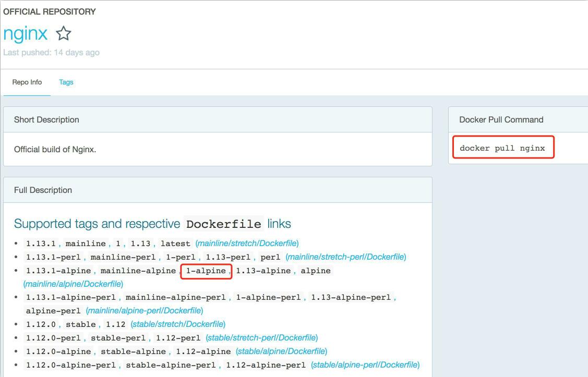This screenshot has height=377, width=588.
Task: Open mainline/alpine-perl/Dockerfile link
Action: 145,311
